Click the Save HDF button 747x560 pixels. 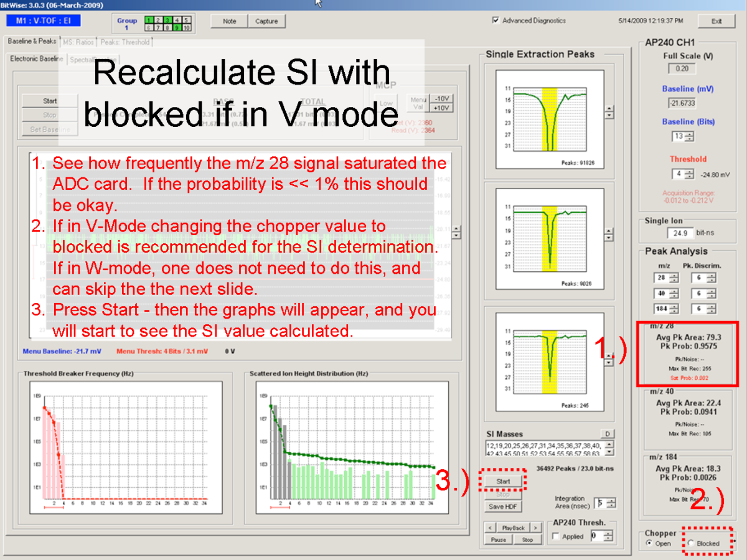point(503,506)
